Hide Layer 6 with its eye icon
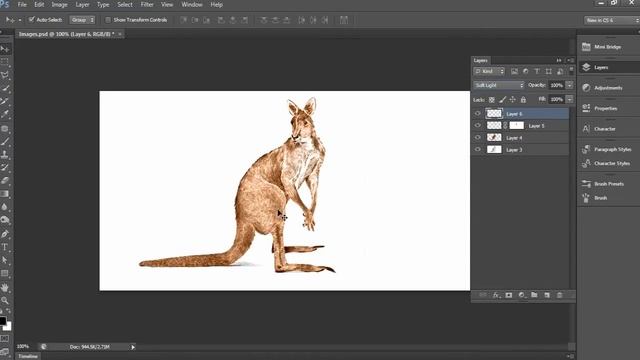This screenshot has height=360, width=640. [478, 113]
